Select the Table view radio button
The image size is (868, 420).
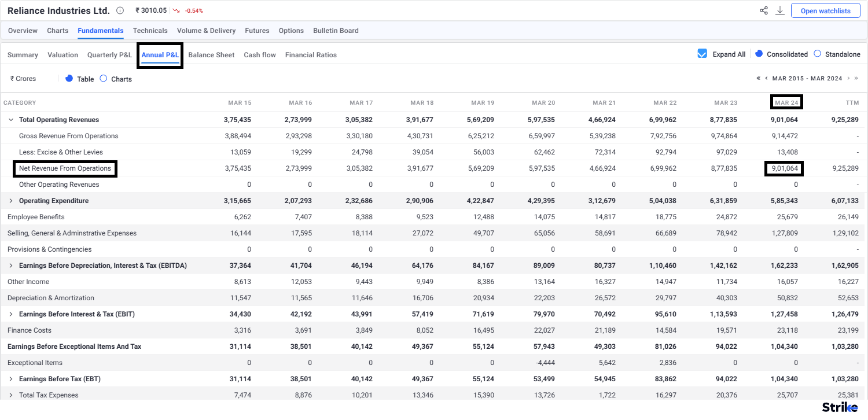69,78
